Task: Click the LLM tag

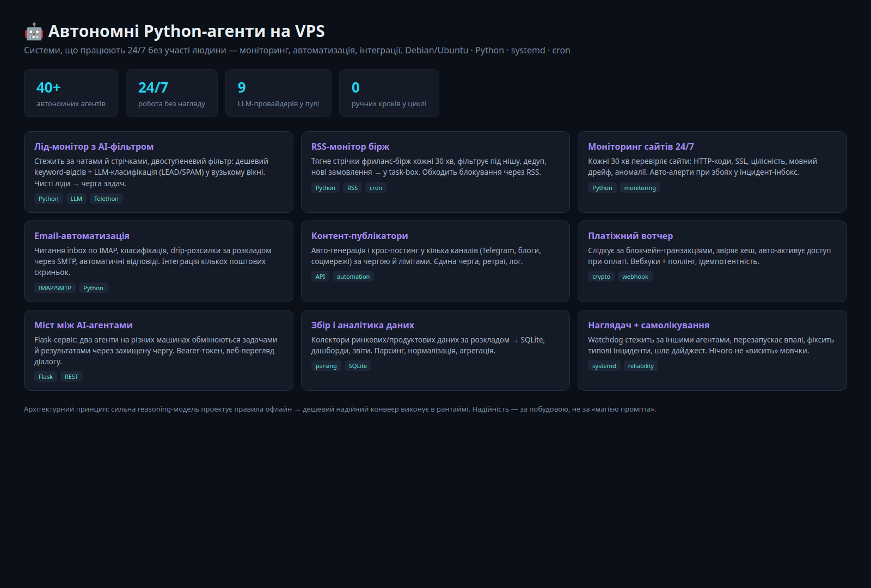Action: pos(76,199)
